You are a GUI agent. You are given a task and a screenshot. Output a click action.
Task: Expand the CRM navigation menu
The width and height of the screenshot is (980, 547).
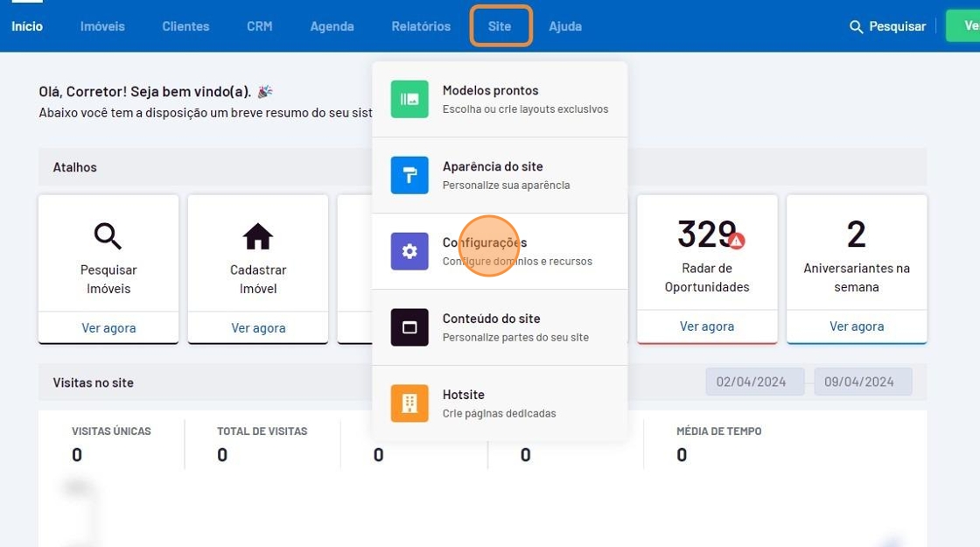[260, 26]
